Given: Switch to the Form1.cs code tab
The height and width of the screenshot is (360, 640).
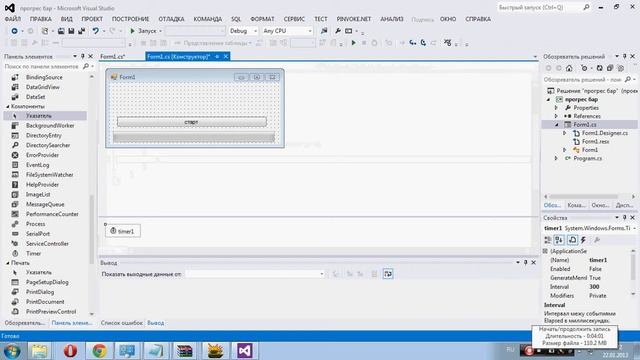Looking at the screenshot, I should 112,57.
